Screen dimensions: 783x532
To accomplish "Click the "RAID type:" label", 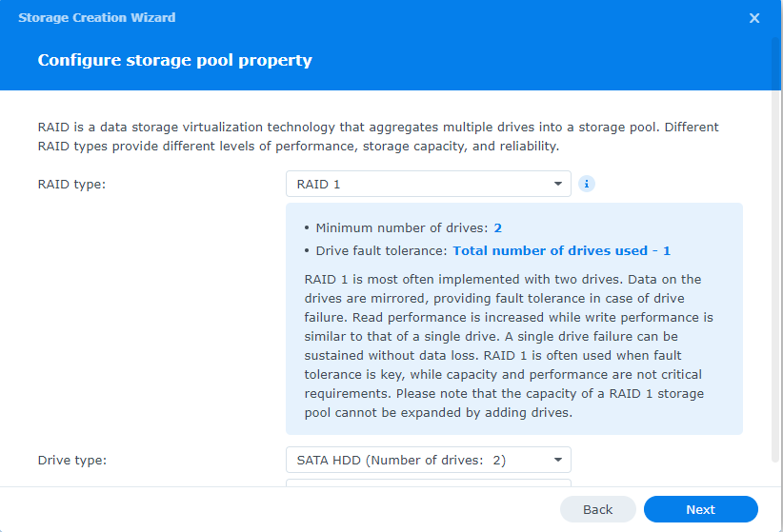I will pos(71,184).
